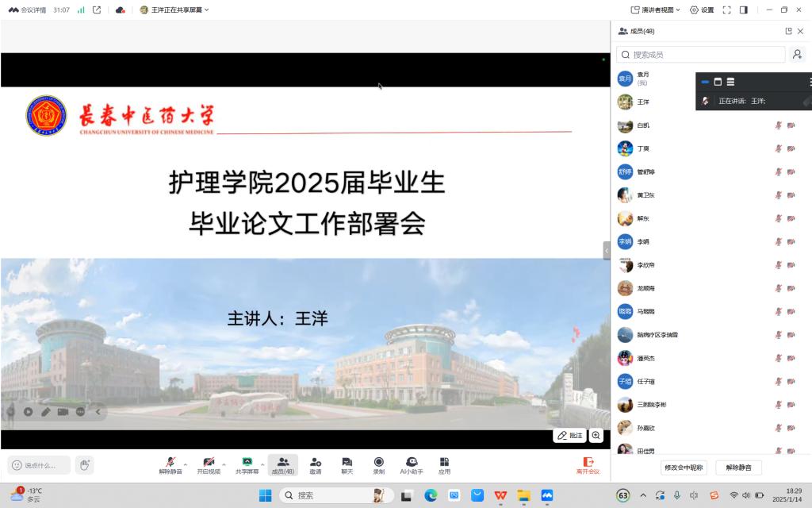The height and width of the screenshot is (508, 812).
Task: Open 设置 (Settings) in top bar
Action: (702, 10)
